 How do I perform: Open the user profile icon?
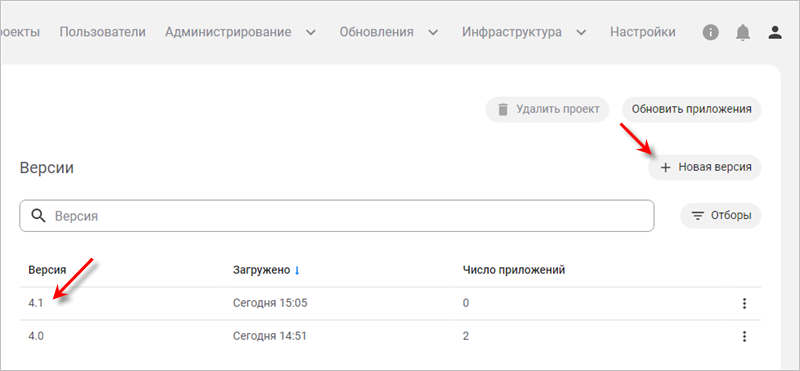(775, 33)
